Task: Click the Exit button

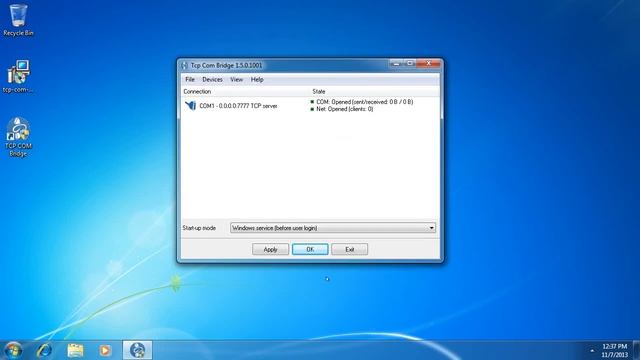Action: [349, 249]
